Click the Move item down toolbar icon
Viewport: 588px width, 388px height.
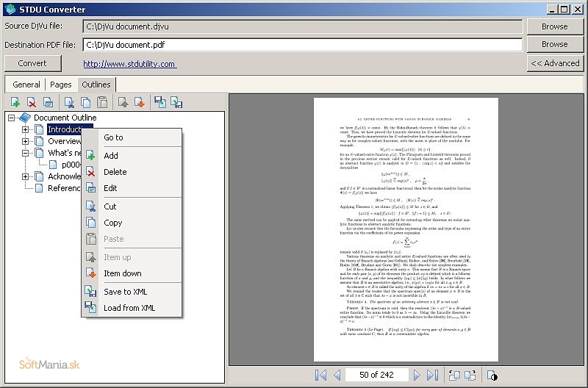[140, 102]
